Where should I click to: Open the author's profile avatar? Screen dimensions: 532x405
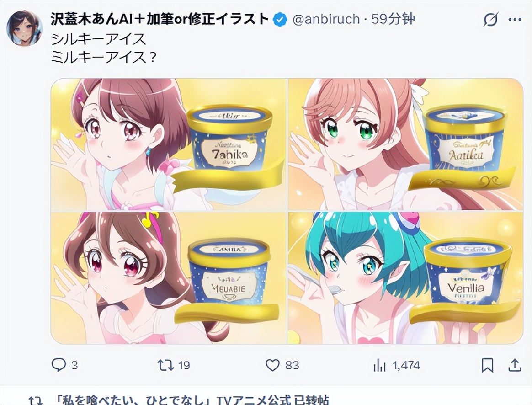pos(24,28)
